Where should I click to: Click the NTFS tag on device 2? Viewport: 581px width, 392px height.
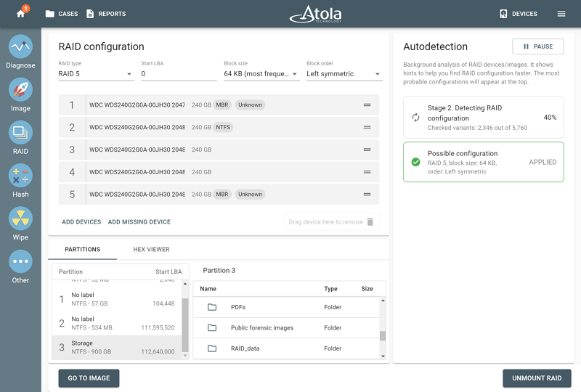coord(223,127)
